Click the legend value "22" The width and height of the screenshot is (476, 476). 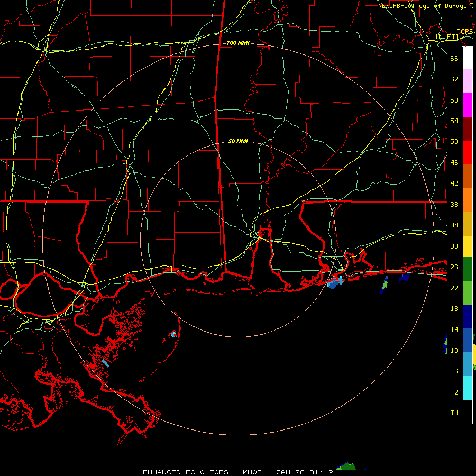(454, 288)
